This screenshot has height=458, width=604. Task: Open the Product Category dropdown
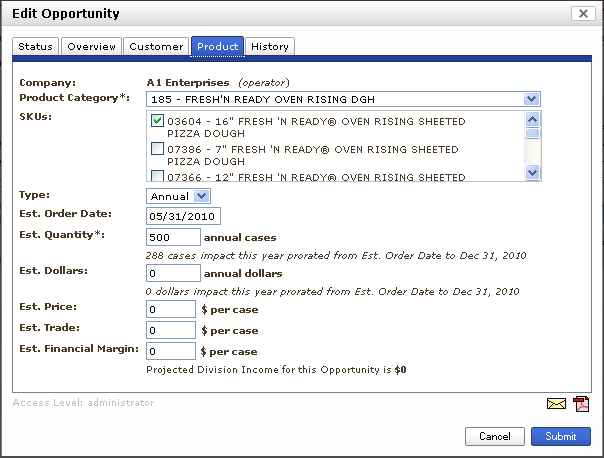click(x=532, y=99)
